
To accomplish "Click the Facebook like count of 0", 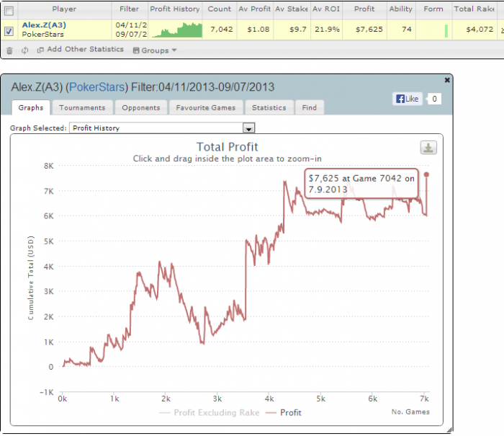I will (x=434, y=99).
